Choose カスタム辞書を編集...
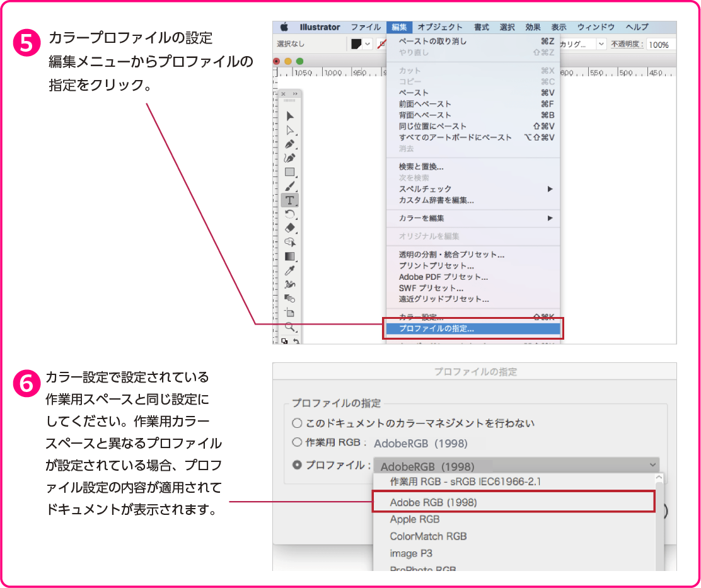 [473, 200]
